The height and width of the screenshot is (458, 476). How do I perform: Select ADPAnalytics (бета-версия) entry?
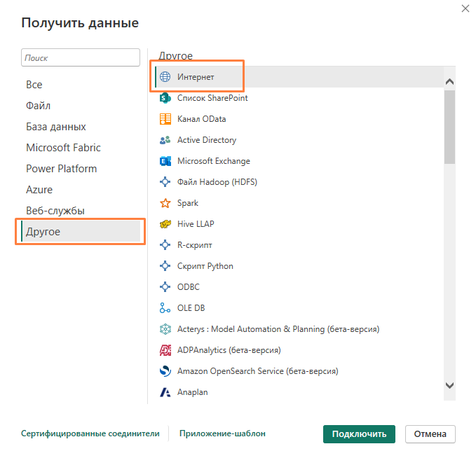(x=229, y=350)
